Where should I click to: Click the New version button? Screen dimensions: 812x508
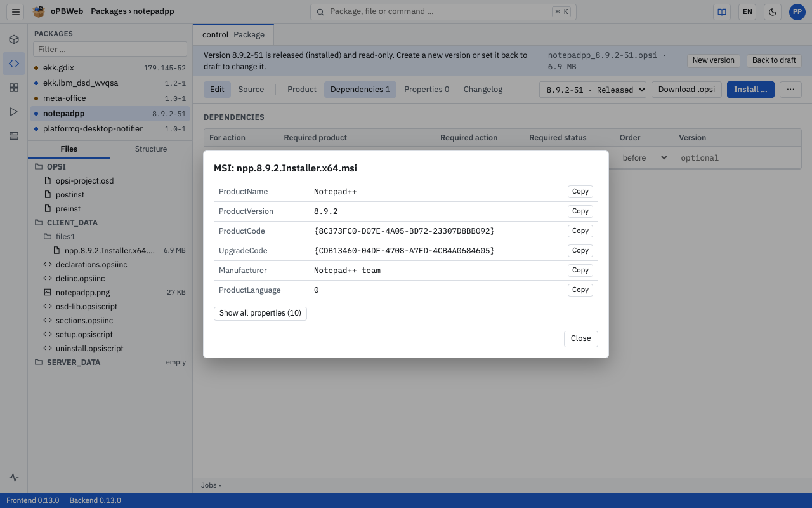point(713,60)
